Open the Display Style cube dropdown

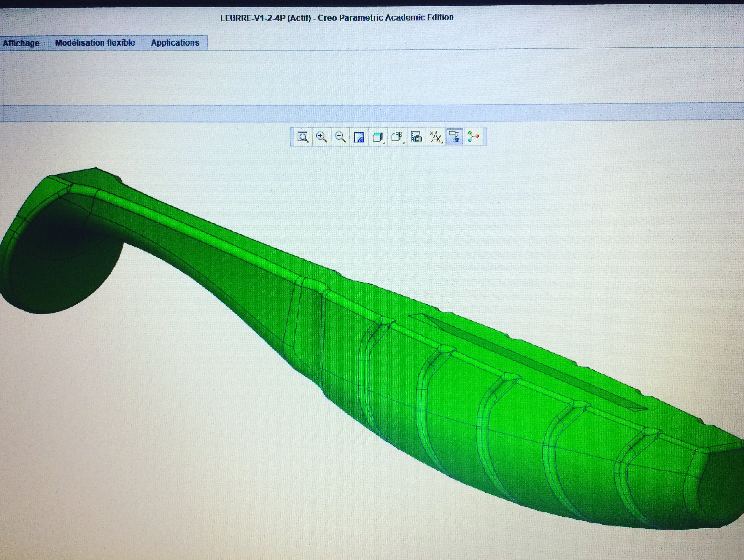(x=378, y=137)
